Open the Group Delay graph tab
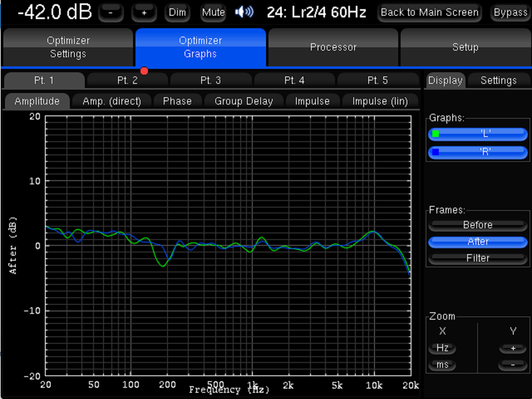This screenshot has width=532, height=399. click(x=244, y=101)
